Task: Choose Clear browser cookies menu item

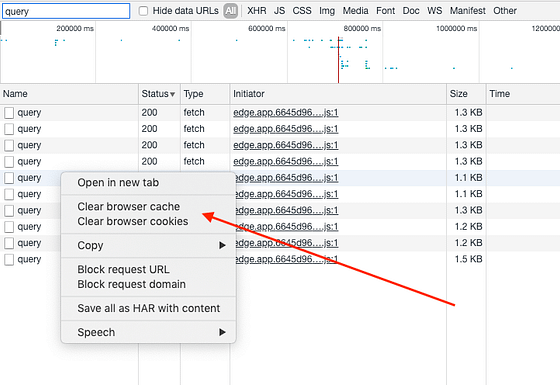Action: pyautogui.click(x=148, y=221)
